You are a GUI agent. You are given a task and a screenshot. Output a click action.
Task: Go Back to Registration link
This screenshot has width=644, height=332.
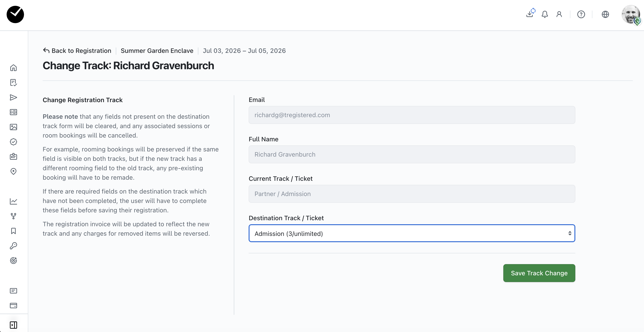(x=77, y=51)
